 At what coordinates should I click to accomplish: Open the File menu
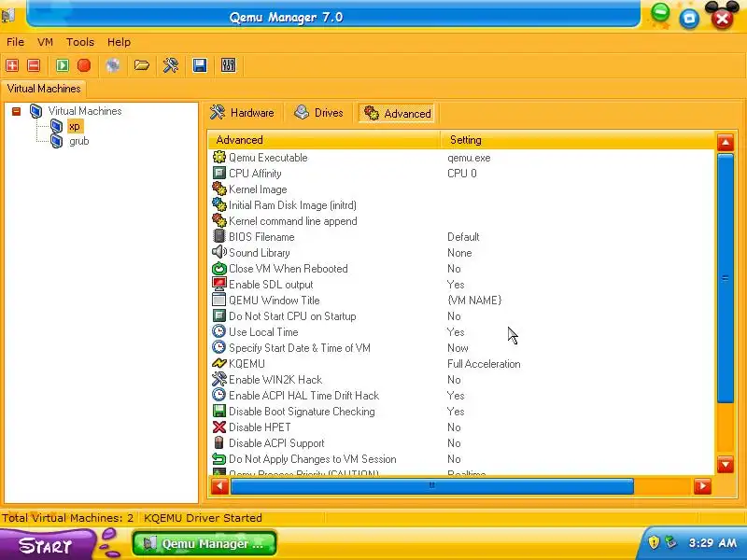tap(15, 42)
